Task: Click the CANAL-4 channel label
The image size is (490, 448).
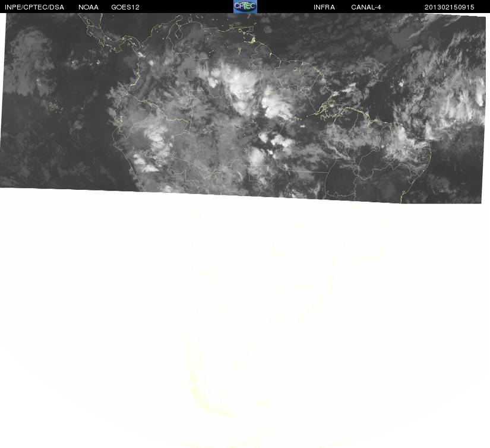Action: [x=366, y=7]
